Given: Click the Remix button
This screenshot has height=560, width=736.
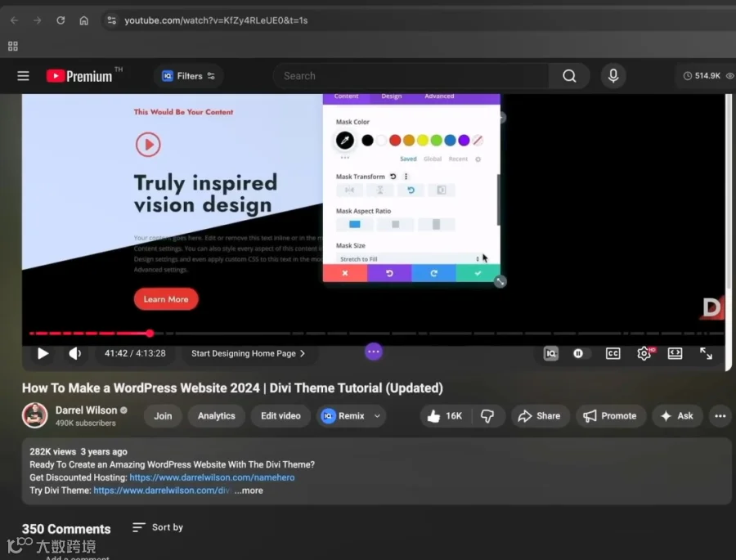Looking at the screenshot, I should [343, 416].
